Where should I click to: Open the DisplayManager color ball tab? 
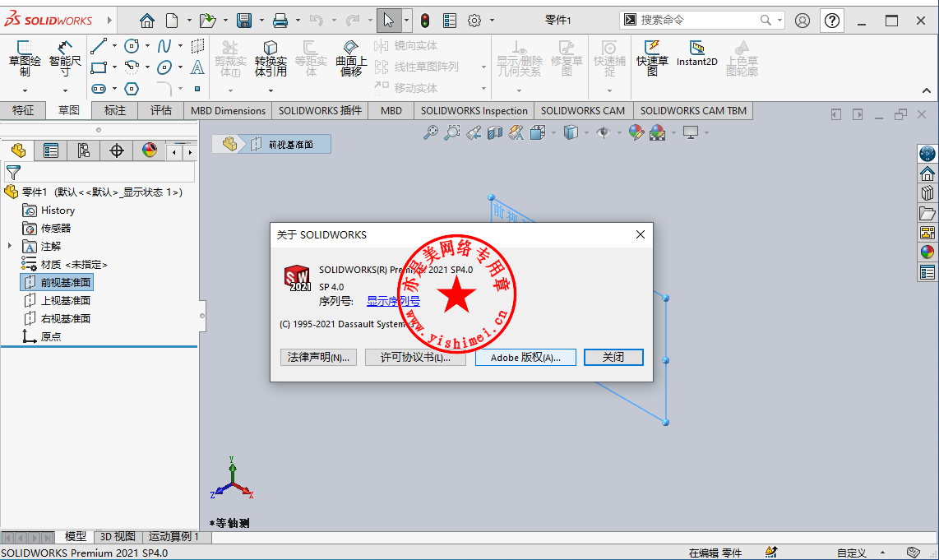tap(149, 150)
